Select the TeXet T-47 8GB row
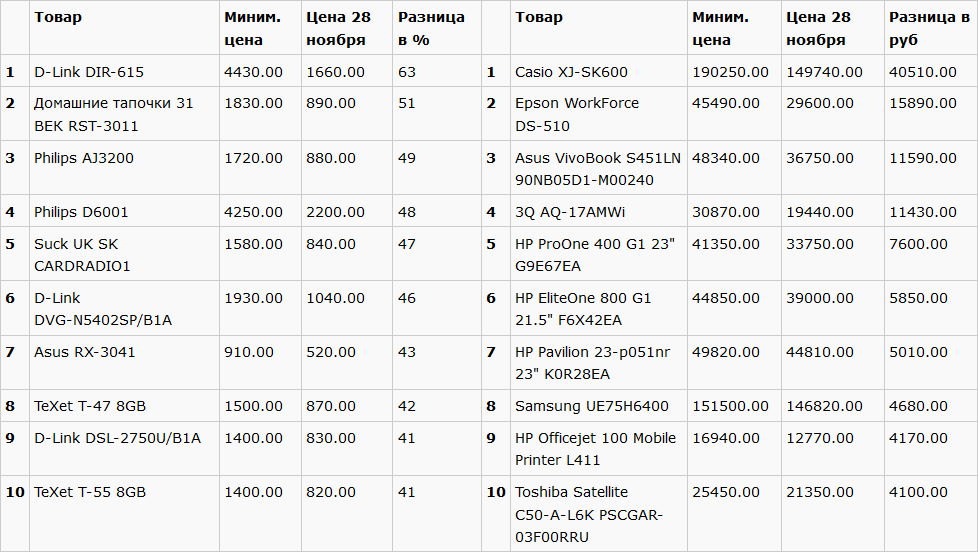This screenshot has width=978, height=552. pyautogui.click(x=489, y=405)
